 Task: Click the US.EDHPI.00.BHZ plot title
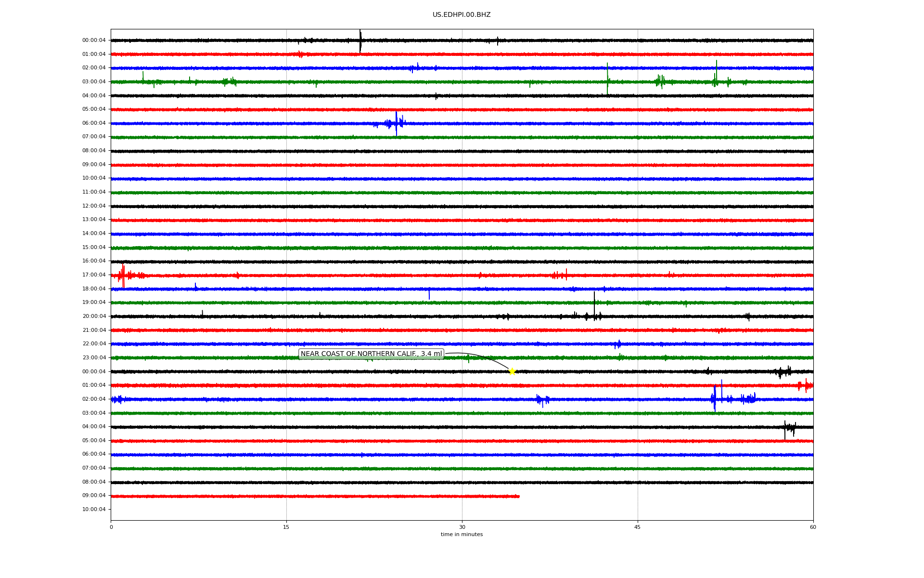point(461,15)
